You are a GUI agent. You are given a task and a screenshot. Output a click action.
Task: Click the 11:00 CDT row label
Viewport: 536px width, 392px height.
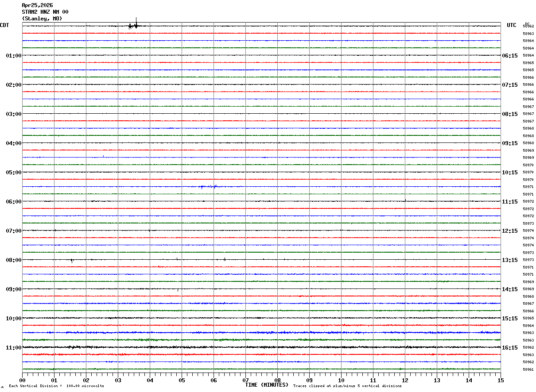pos(14,348)
